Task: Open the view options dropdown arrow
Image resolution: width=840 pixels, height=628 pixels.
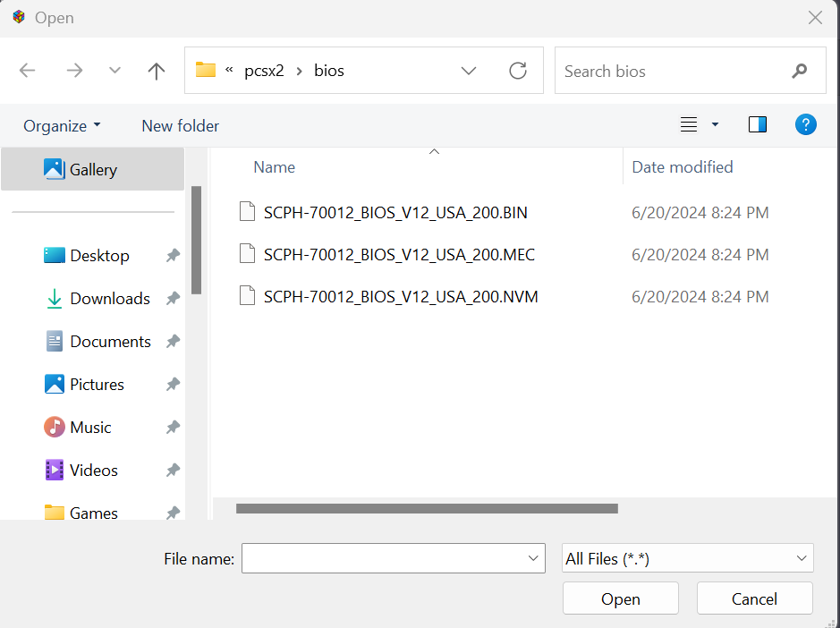Action: (715, 125)
